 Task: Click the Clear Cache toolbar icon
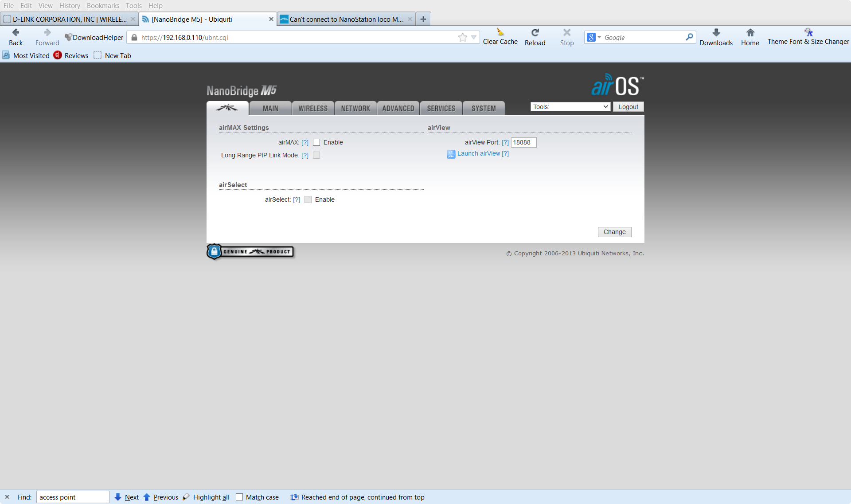(x=500, y=33)
